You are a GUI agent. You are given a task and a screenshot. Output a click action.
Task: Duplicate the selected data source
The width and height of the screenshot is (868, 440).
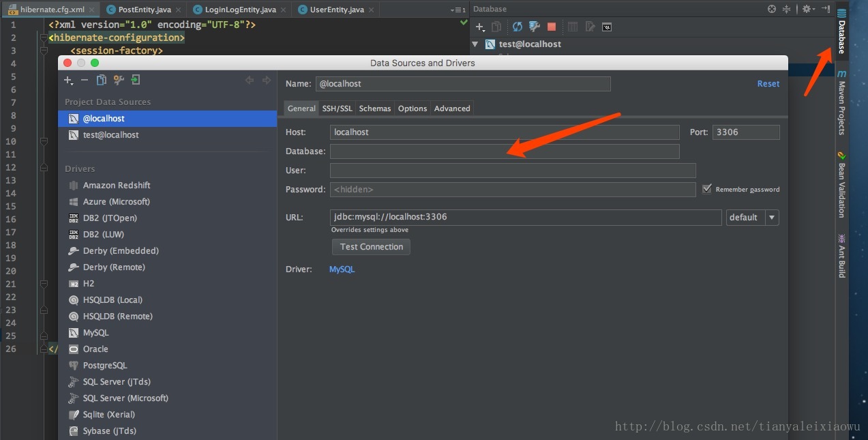tap(102, 80)
